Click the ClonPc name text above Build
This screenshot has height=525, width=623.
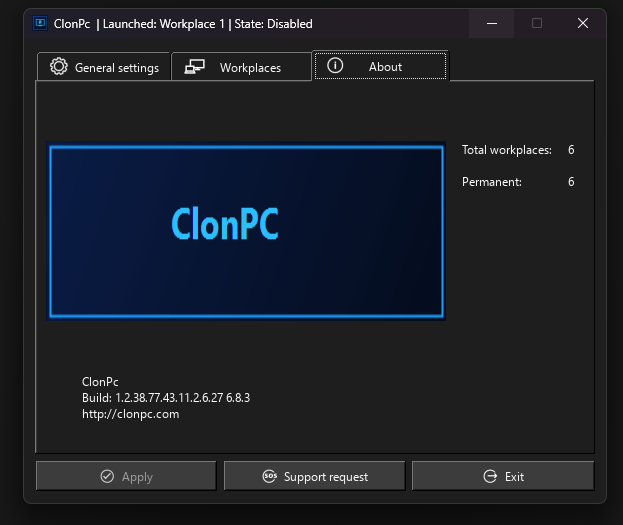[100, 382]
